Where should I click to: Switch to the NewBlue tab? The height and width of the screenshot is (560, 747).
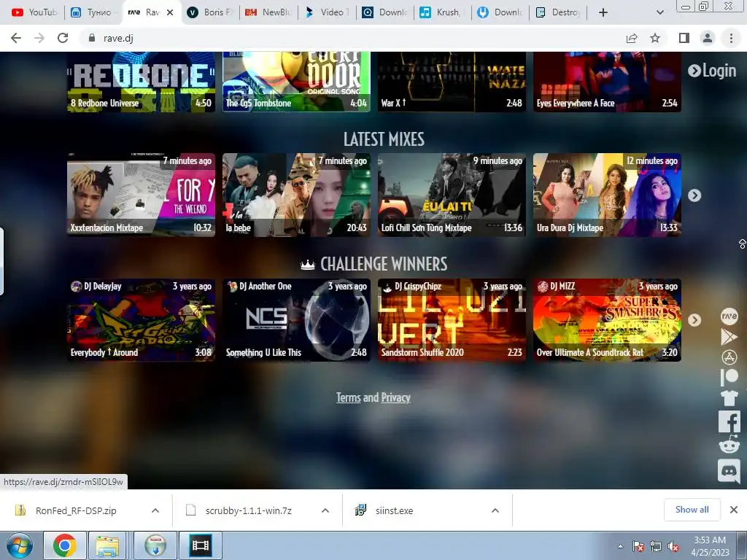(x=268, y=12)
